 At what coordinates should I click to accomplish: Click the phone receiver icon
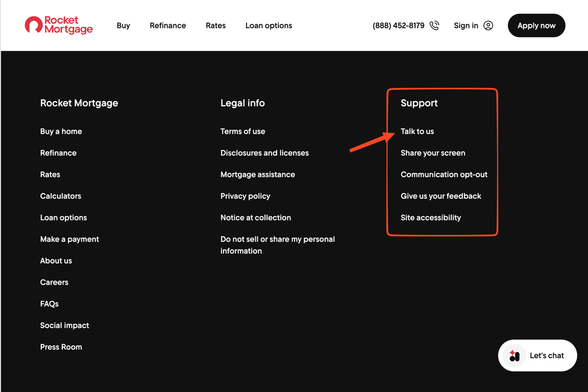tap(434, 25)
